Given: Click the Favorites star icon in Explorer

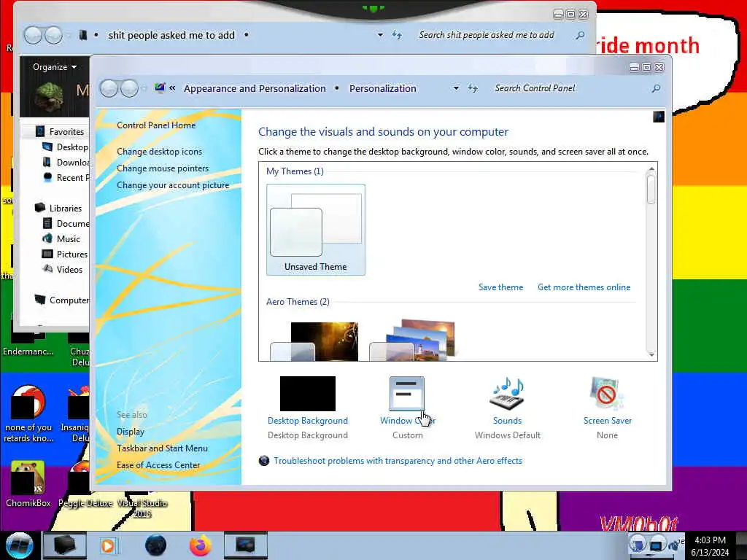Looking at the screenshot, I should [x=40, y=131].
